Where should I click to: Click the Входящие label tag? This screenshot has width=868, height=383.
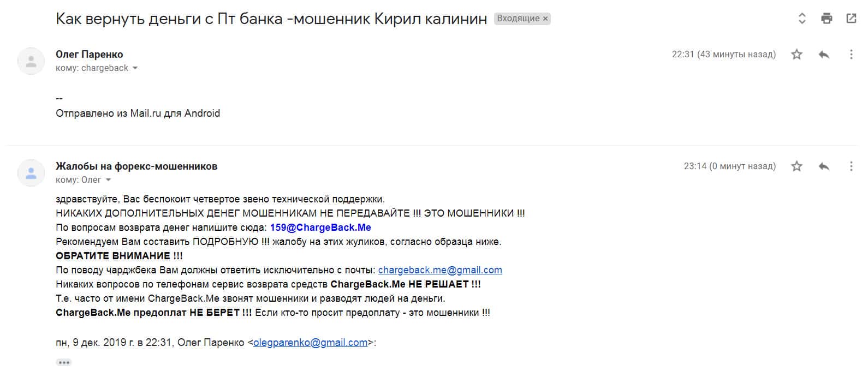[x=518, y=19]
